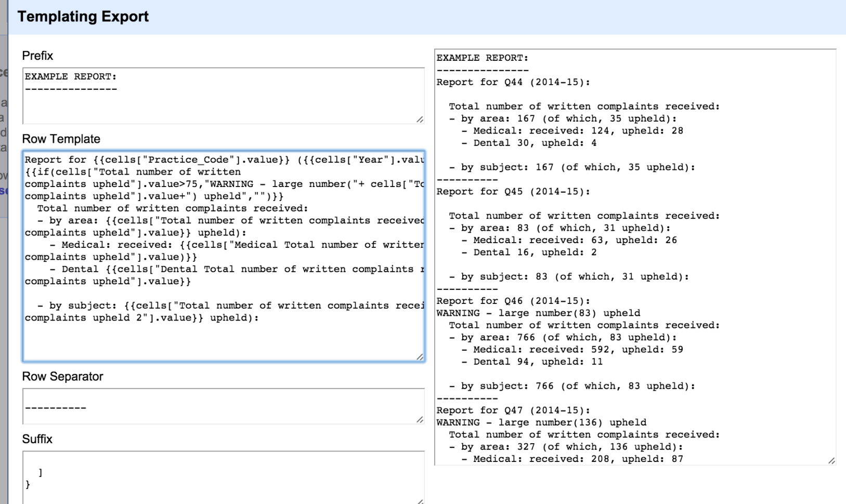The image size is (846, 504).
Task: Click the dashes under EXAMPLE REPORT in preview
Action: [483, 70]
